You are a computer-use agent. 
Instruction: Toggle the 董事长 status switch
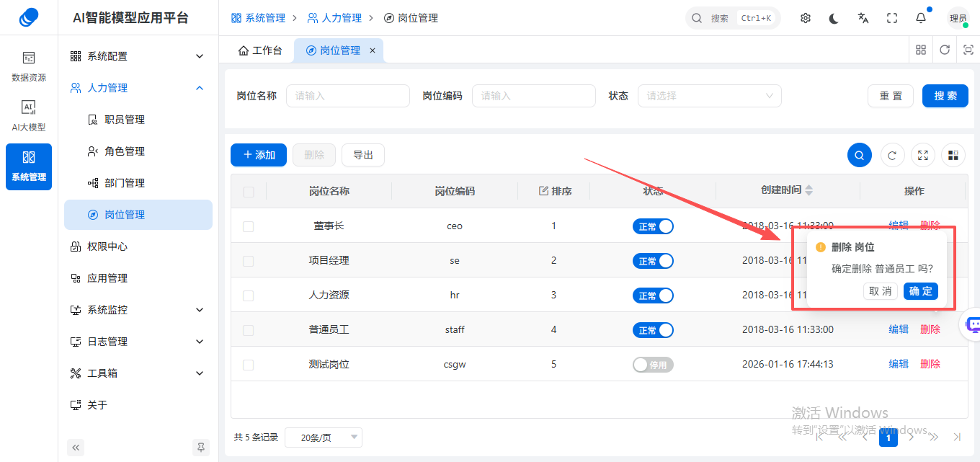pos(653,226)
